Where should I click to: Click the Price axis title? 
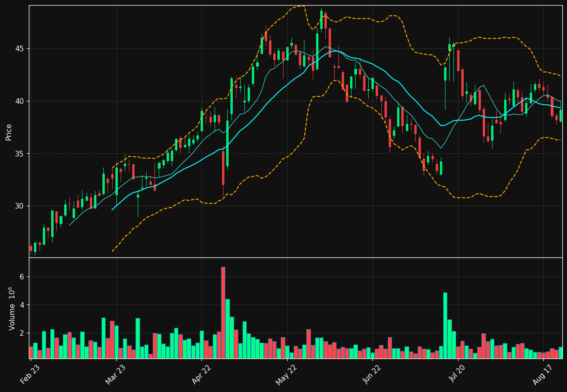9,132
